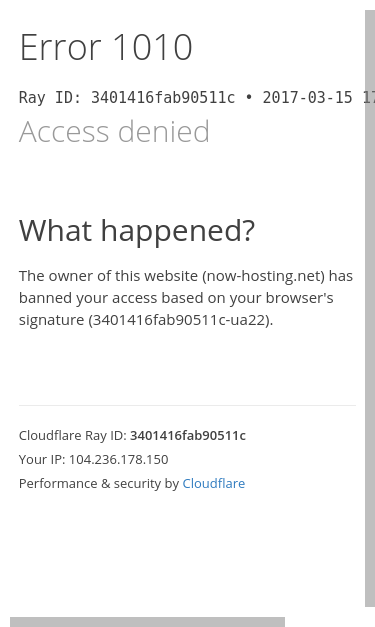
Task: Click the horizontal divider line above footer
Action: 187,405
